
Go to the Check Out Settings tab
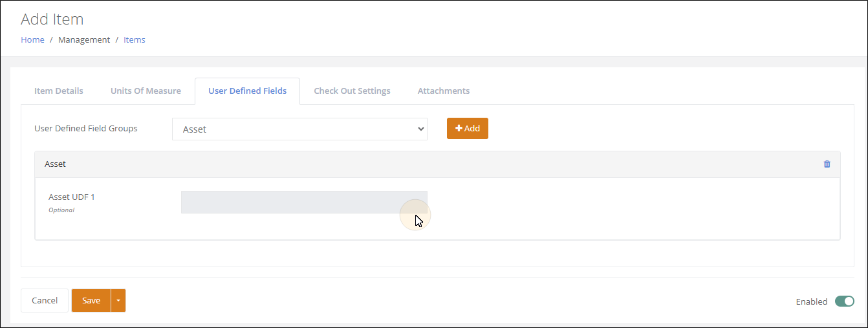(x=352, y=91)
